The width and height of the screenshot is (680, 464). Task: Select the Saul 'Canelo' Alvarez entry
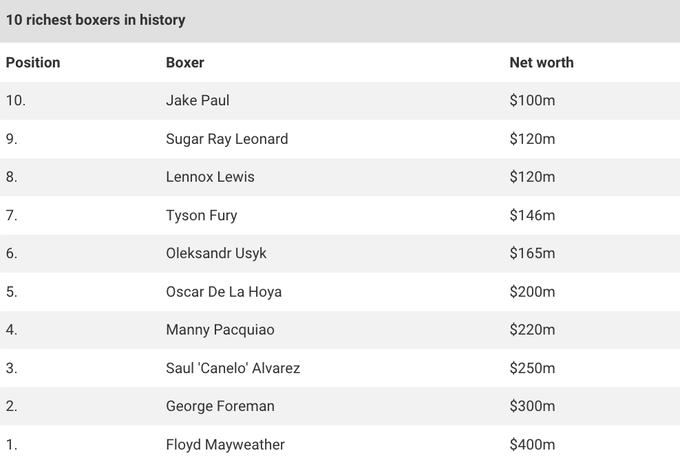point(233,368)
